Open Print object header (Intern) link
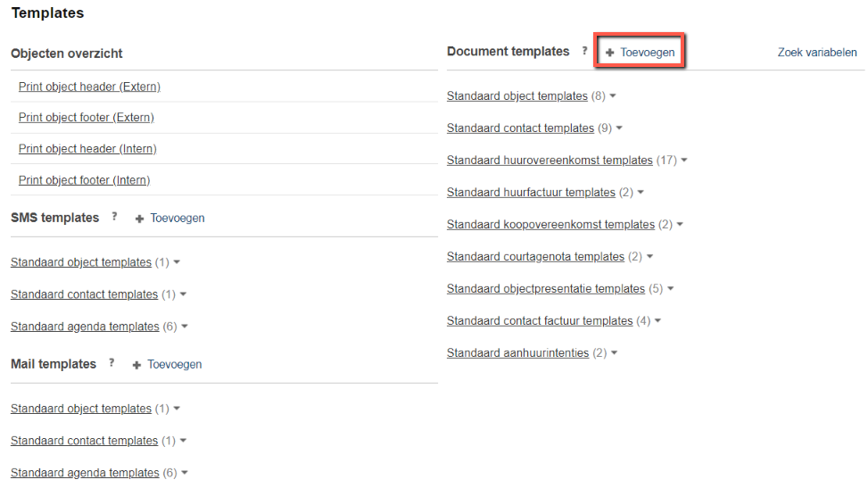The width and height of the screenshot is (868, 488). coord(87,148)
